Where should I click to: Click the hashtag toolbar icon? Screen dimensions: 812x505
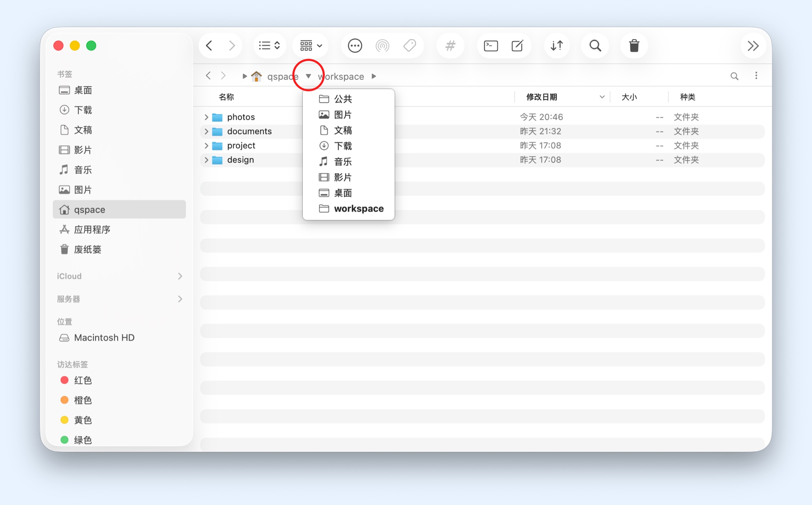coord(450,46)
